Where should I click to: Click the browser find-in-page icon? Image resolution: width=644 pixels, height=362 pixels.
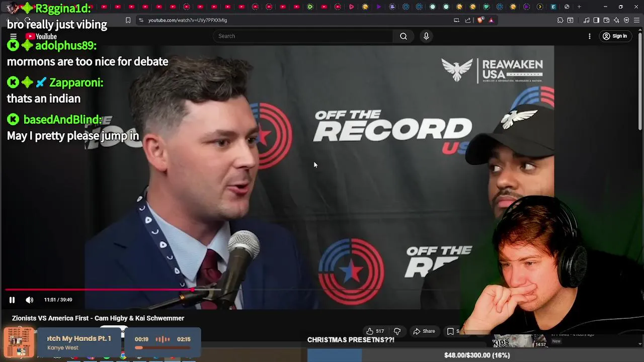click(570, 20)
